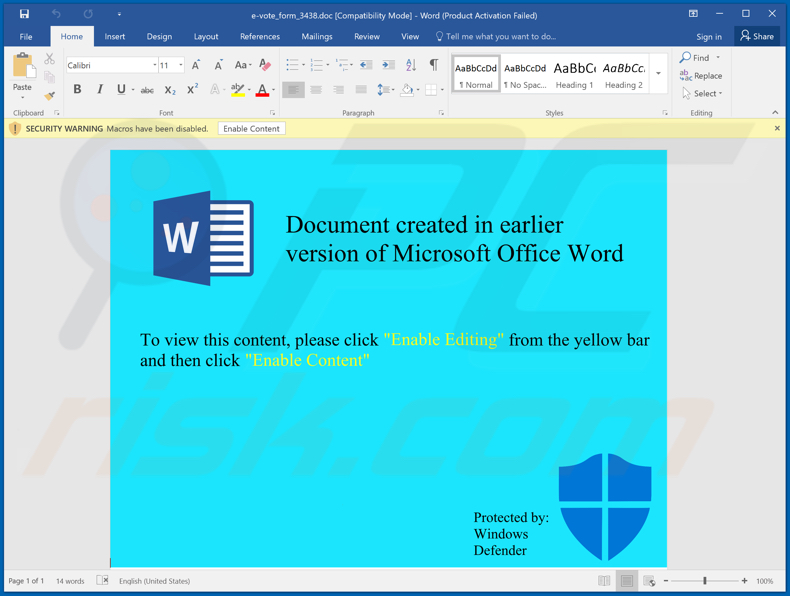Screen dimensions: 790x596
Task: Open the Select dropdown in Editing
Action: 702,94
